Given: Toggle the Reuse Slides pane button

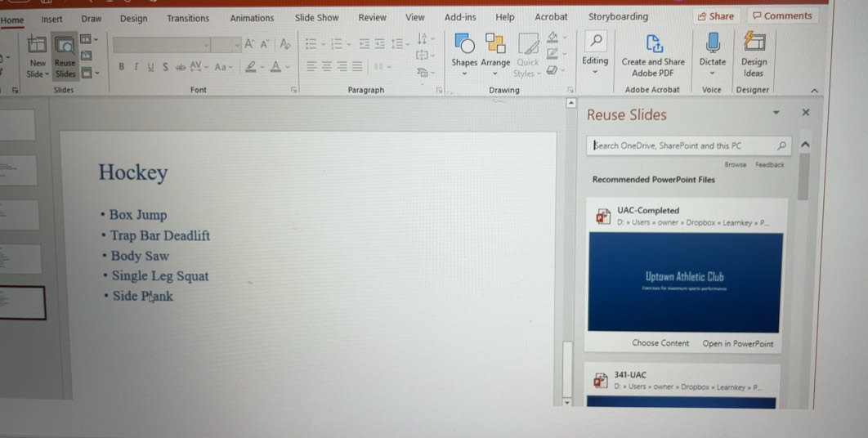Looking at the screenshot, I should tap(65, 57).
